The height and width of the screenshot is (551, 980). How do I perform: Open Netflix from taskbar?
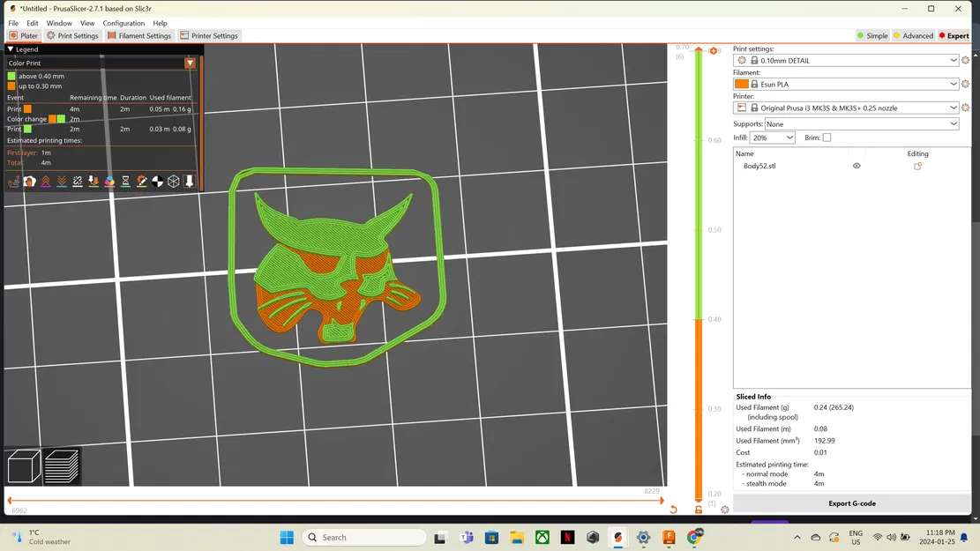coord(567,537)
